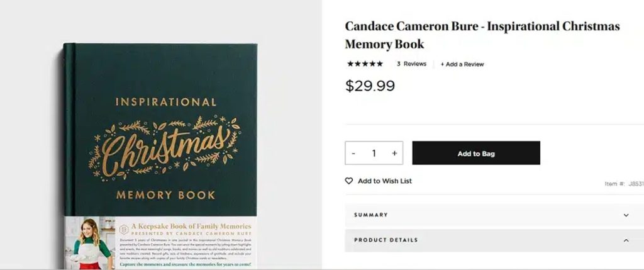Click the five-star rating icons
This screenshot has width=644, height=270.
tap(365, 64)
